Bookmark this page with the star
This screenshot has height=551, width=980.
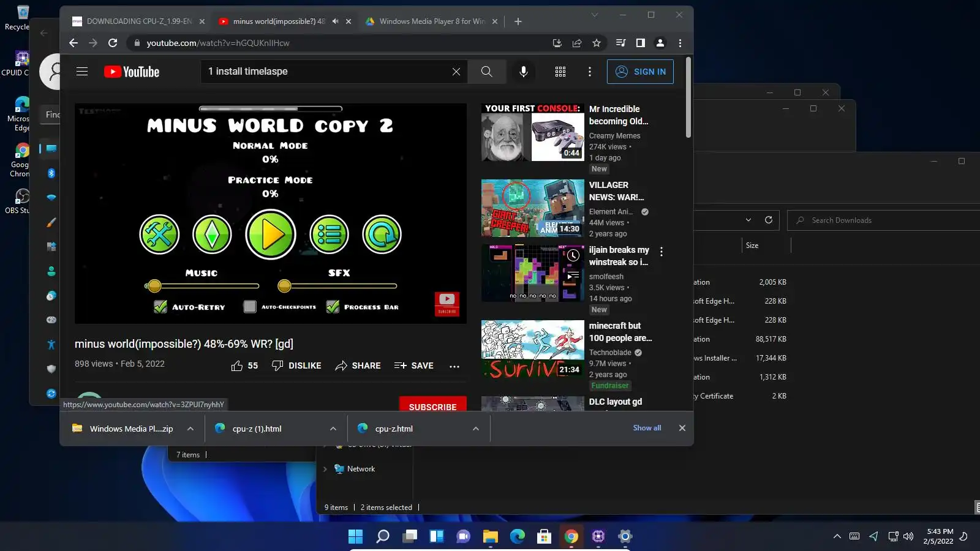pyautogui.click(x=597, y=43)
